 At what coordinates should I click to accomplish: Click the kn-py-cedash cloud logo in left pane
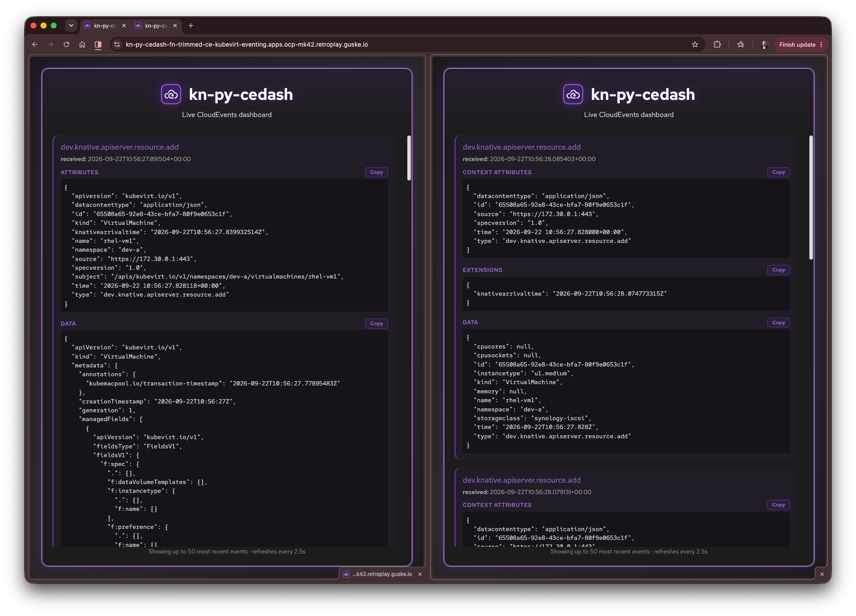point(171,94)
